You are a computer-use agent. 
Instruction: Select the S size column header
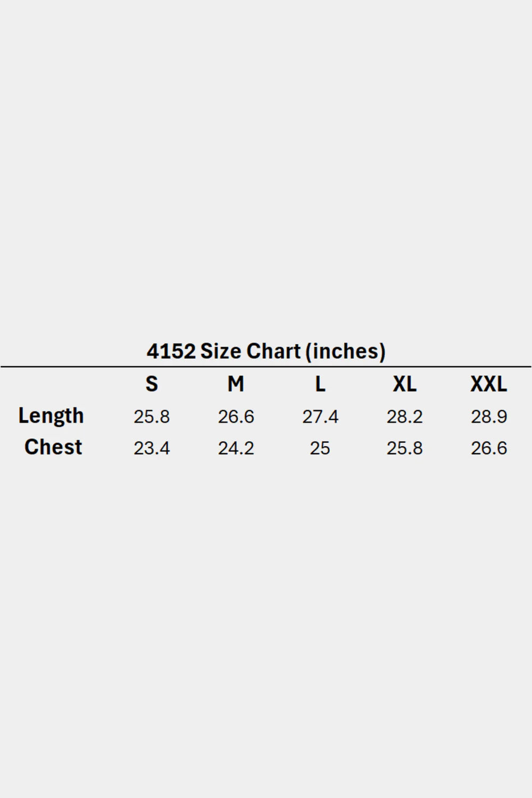[x=152, y=384]
